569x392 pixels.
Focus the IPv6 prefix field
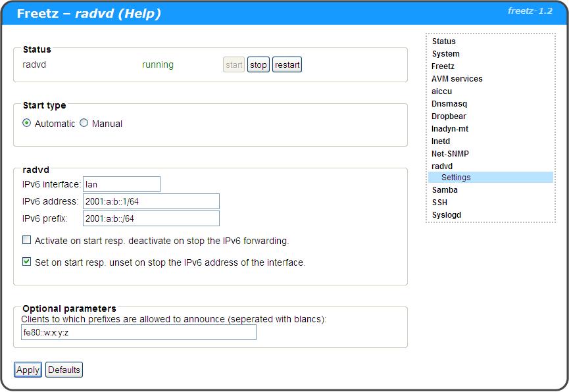pos(151,218)
